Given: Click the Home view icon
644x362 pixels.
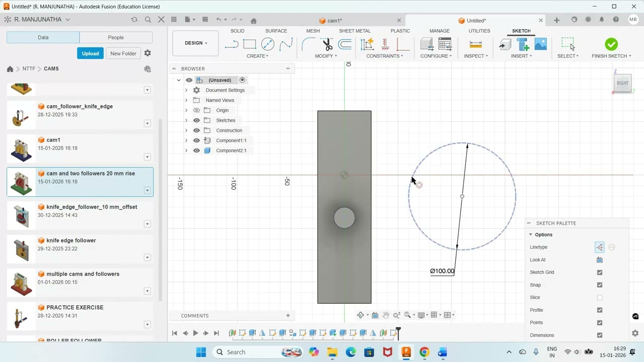Looking at the screenshot, I should point(254,21).
